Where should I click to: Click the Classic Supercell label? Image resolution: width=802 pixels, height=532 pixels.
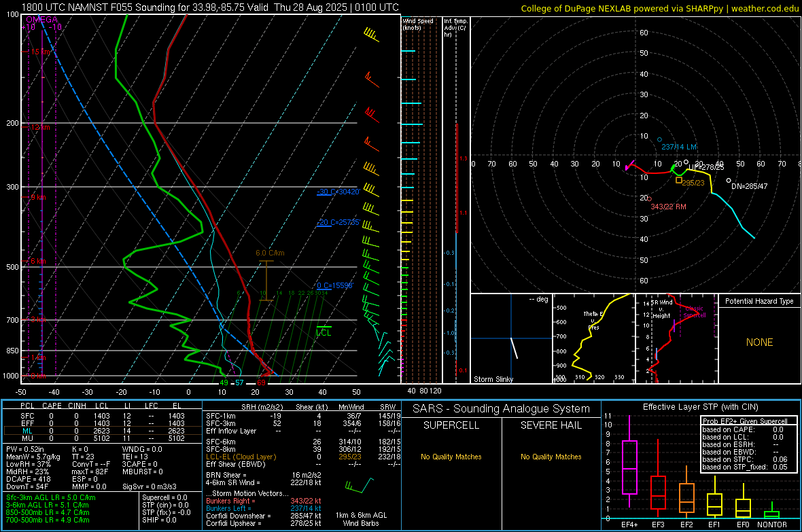[x=694, y=312]
